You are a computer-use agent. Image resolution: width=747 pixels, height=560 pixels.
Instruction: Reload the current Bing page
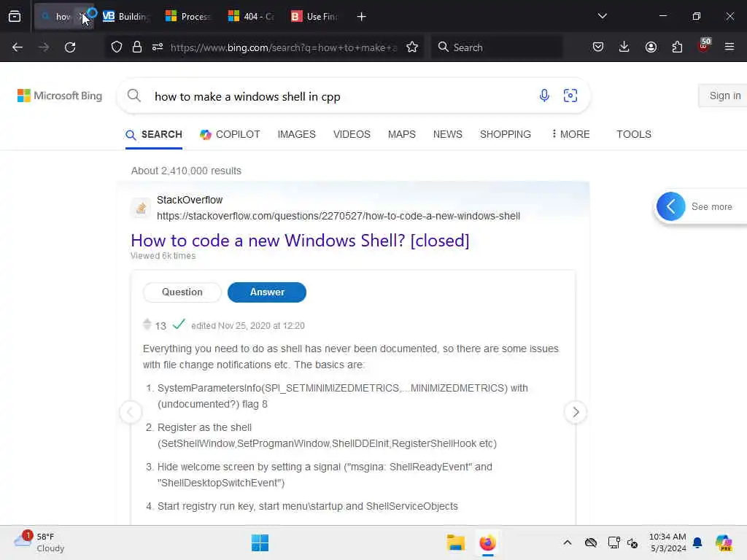70,47
